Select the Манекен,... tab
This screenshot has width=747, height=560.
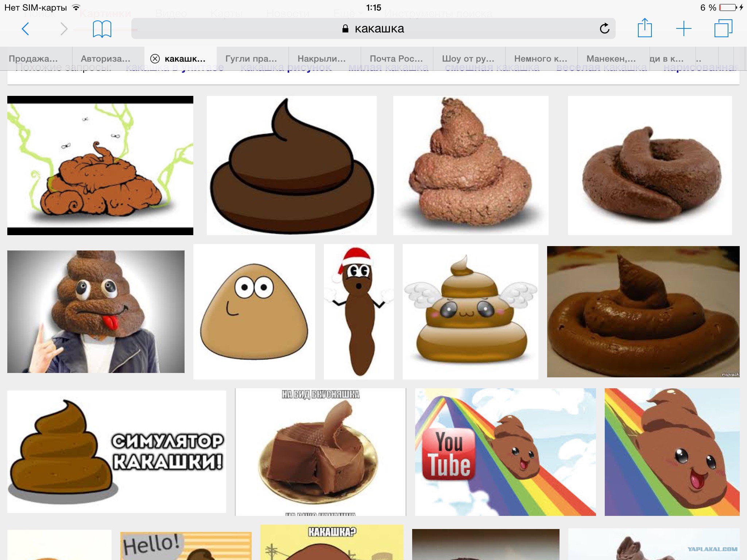pyautogui.click(x=611, y=59)
